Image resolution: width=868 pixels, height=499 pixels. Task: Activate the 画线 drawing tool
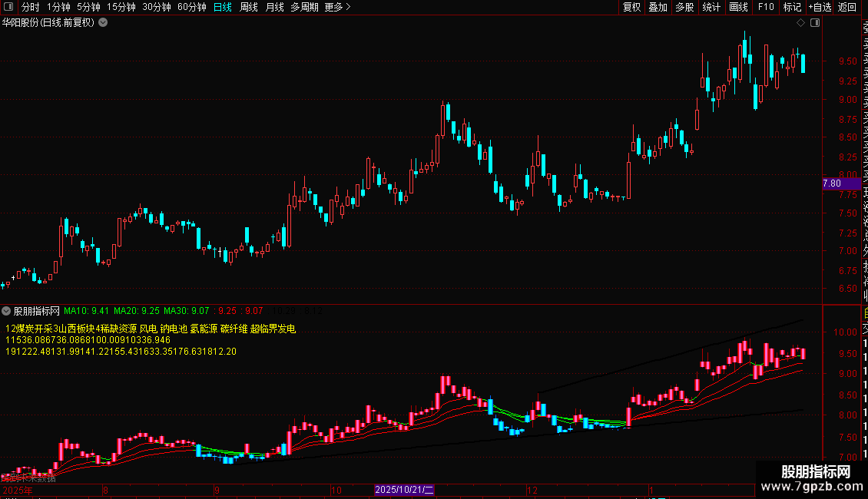pos(738,7)
